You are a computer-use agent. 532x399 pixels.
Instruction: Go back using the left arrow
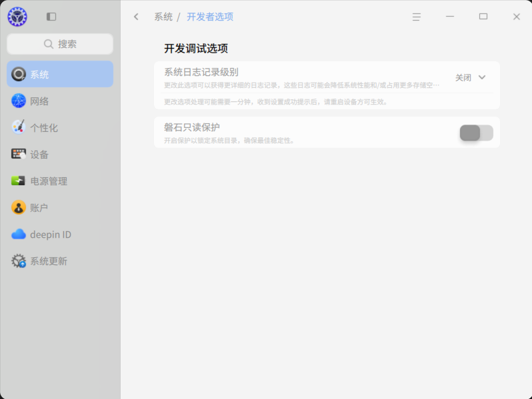(136, 17)
